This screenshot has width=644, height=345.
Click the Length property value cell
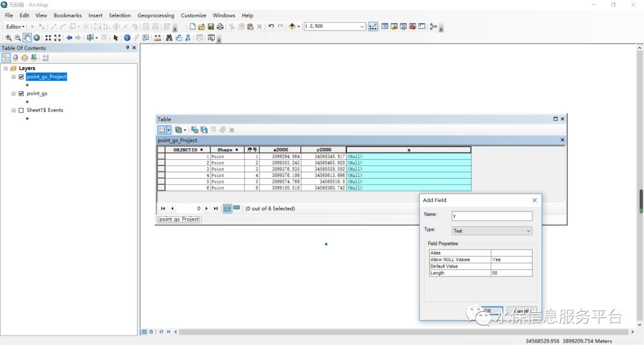coord(512,273)
